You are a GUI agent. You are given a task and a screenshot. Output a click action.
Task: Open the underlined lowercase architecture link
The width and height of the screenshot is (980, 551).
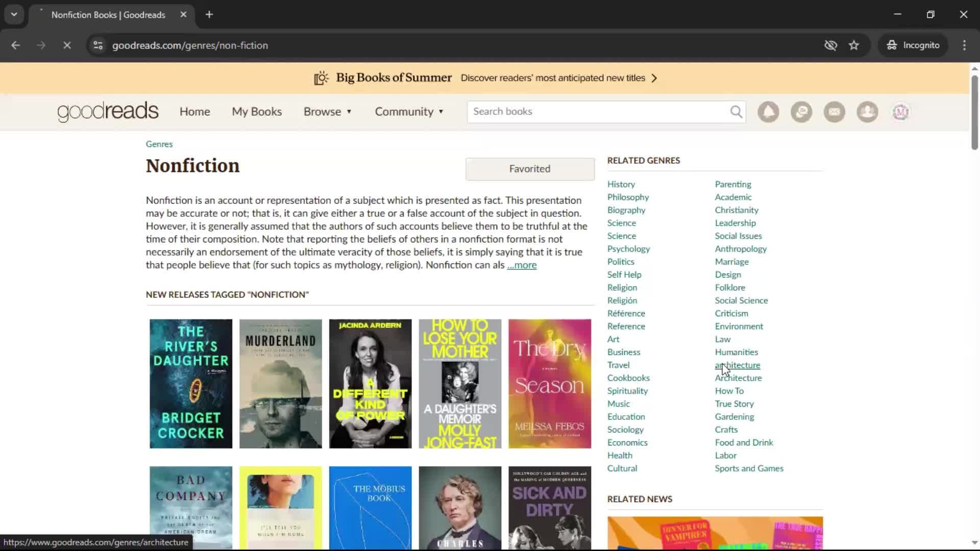pyautogui.click(x=738, y=365)
